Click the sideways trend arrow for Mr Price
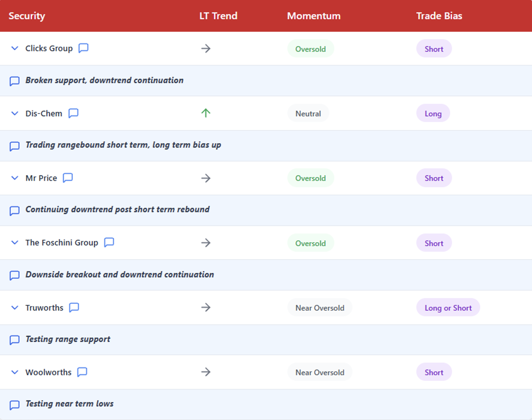This screenshot has height=420, width=532. pos(206,178)
